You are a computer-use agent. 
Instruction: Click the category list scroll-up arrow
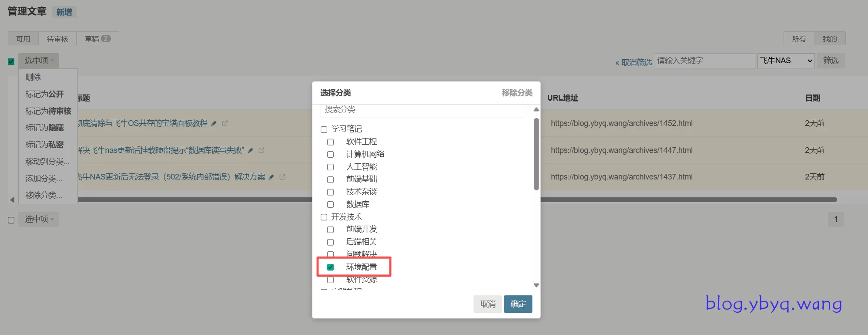[x=536, y=109]
